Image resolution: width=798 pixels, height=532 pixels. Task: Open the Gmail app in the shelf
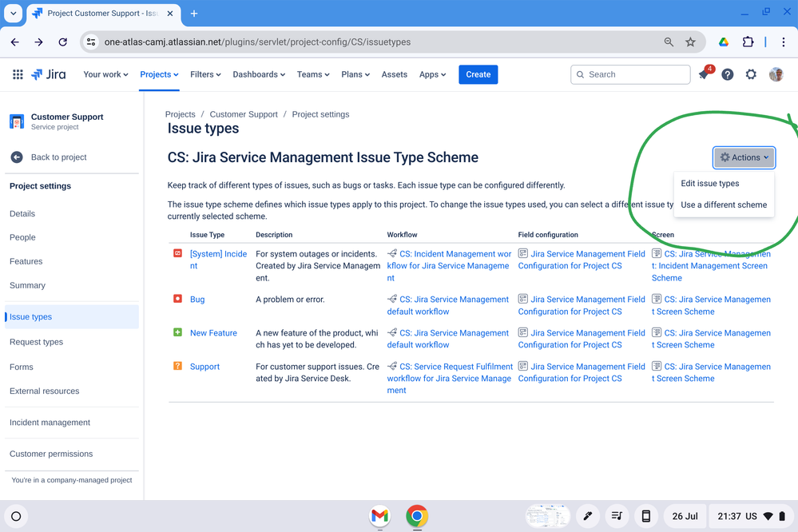point(379,516)
